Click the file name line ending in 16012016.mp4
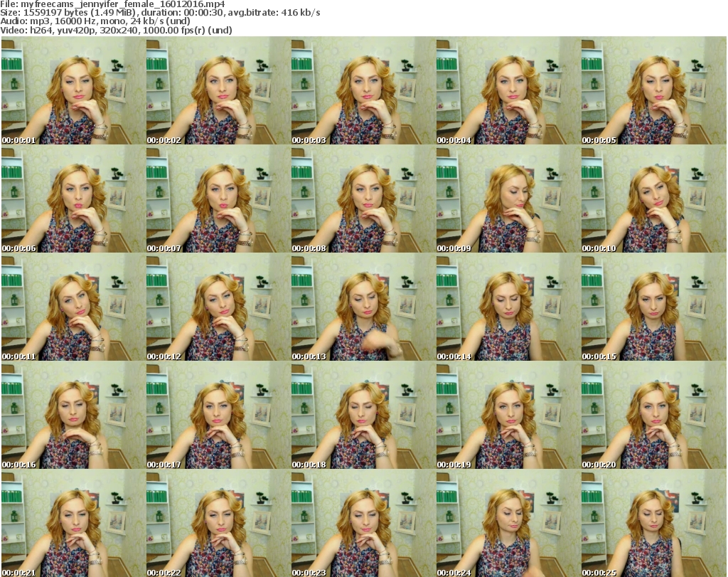Image resolution: width=728 pixels, height=577 pixels. tap(113, 4)
